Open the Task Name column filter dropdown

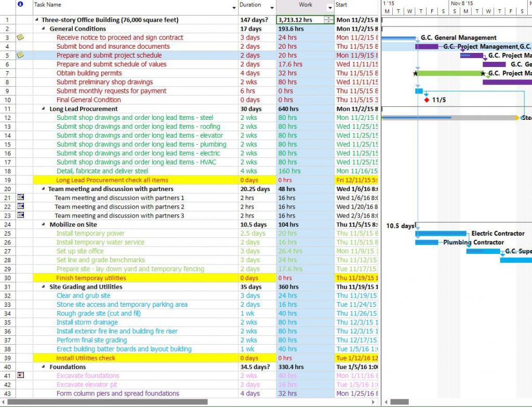tap(233, 8)
